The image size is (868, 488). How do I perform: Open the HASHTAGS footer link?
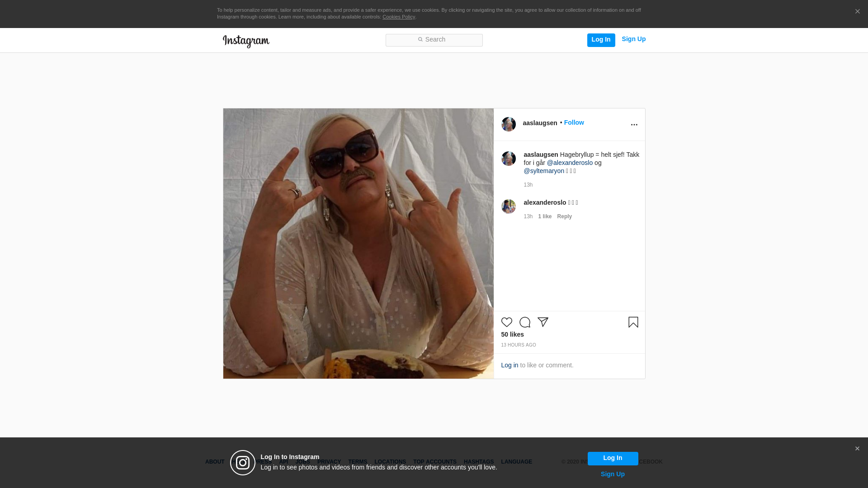pos(479,462)
